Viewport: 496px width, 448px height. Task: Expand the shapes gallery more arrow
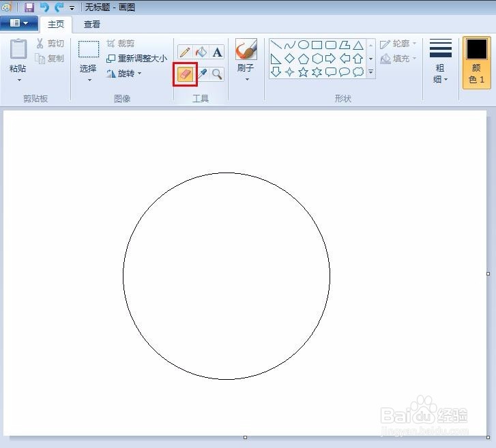tap(370, 72)
